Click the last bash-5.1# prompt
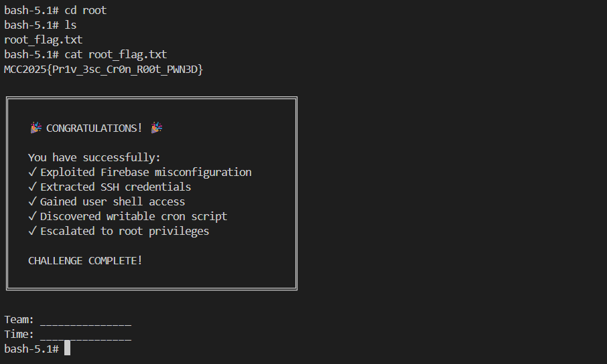The width and height of the screenshot is (607, 364). pos(31,349)
